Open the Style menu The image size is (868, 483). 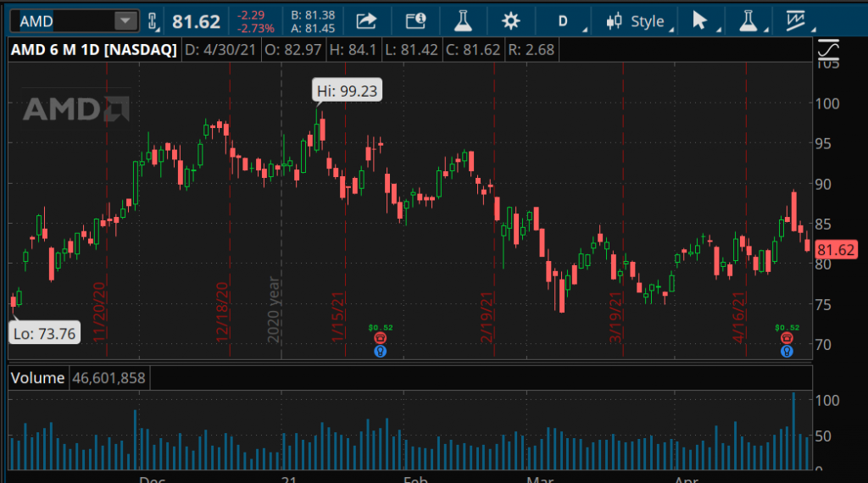[x=640, y=21]
